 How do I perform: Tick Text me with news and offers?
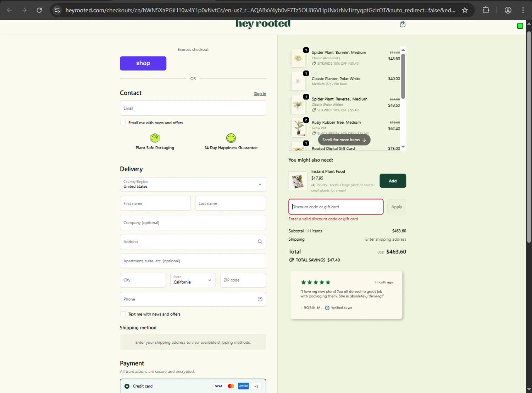(x=123, y=314)
